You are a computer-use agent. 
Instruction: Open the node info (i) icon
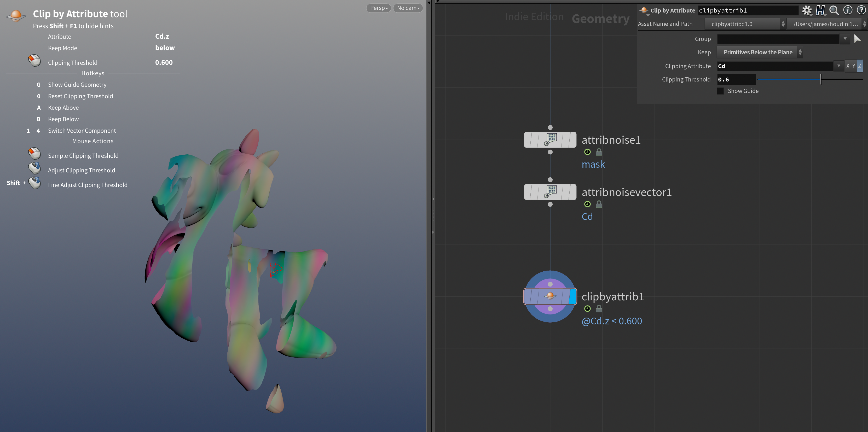click(848, 10)
